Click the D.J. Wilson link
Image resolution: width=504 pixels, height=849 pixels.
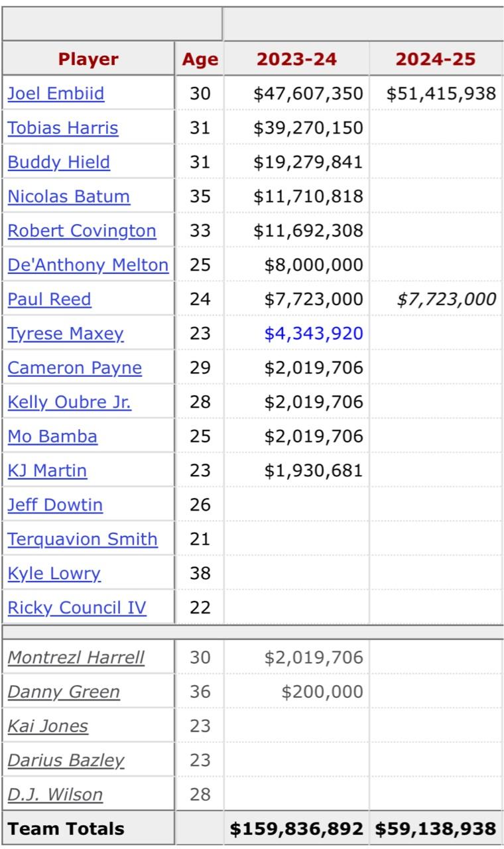(x=55, y=795)
